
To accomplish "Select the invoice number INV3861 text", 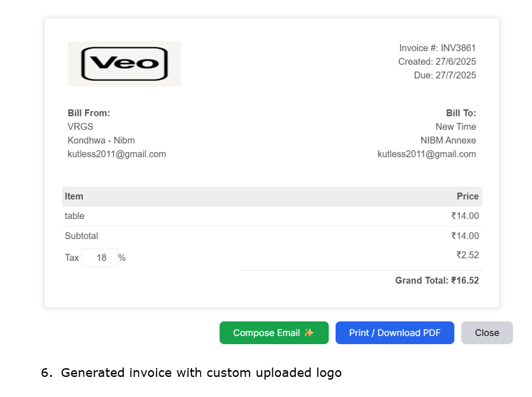I will [458, 48].
